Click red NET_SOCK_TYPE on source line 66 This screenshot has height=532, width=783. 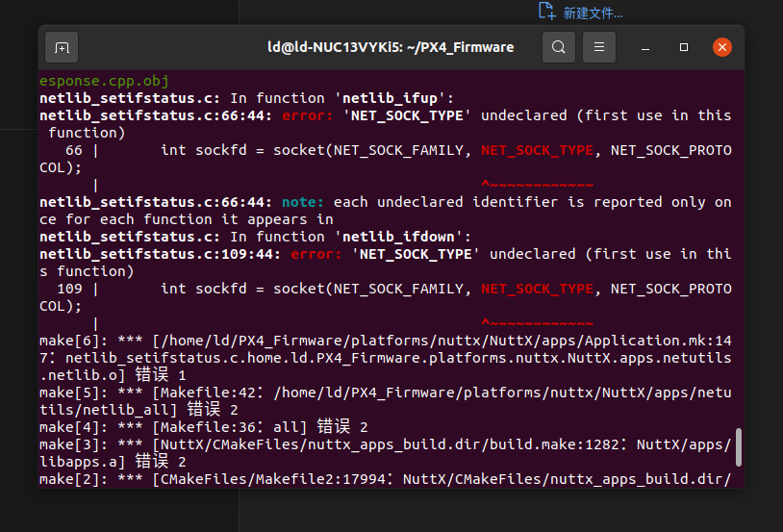[537, 150]
